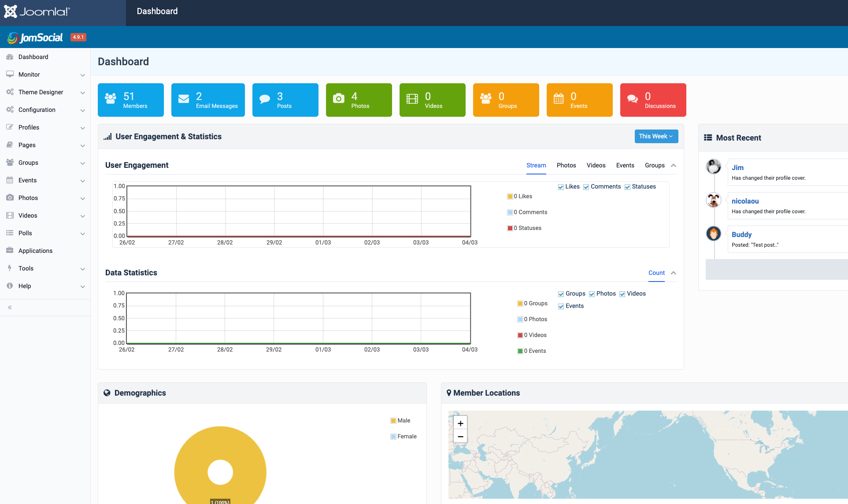Zoom in on the Member Locations map

460,423
